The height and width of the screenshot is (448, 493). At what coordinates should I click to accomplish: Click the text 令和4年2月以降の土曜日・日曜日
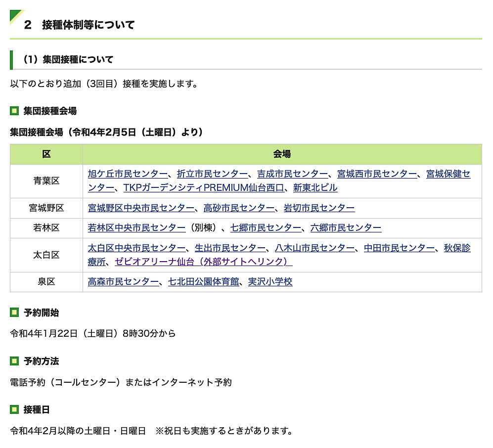(78, 431)
